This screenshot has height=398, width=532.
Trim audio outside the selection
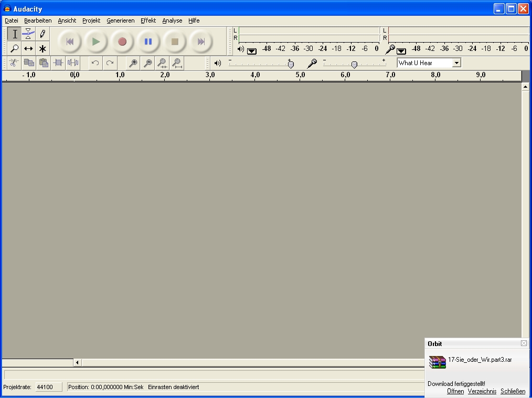tap(58, 63)
